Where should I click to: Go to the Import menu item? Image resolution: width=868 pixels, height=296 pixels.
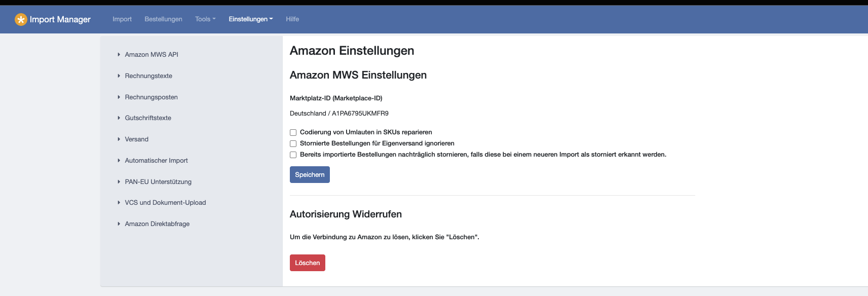pyautogui.click(x=122, y=19)
